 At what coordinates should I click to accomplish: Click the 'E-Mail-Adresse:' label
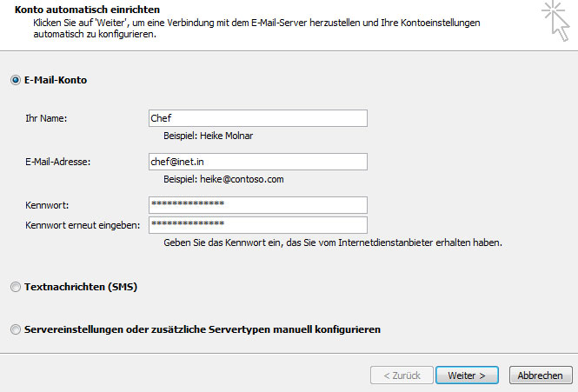click(x=58, y=162)
